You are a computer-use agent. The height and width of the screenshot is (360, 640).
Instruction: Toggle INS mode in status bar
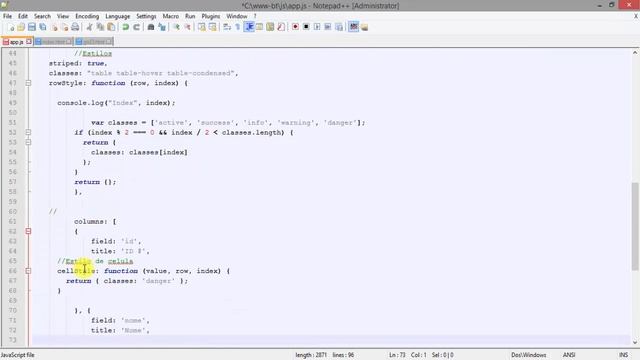[623, 355]
